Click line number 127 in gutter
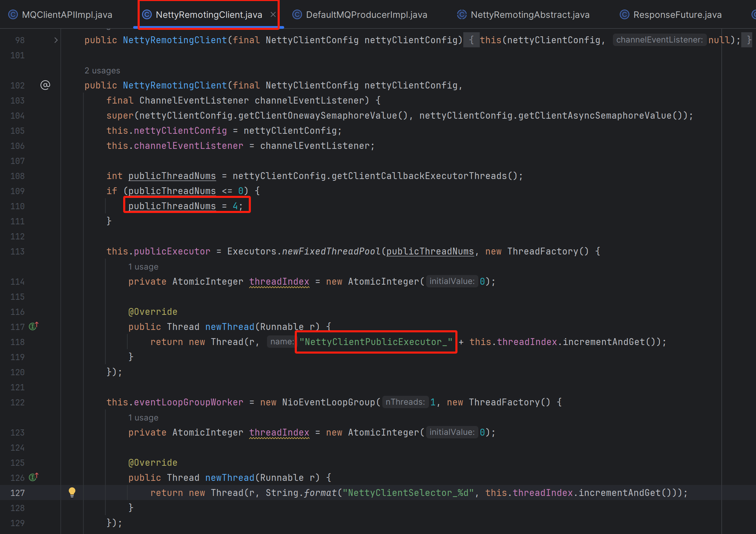The height and width of the screenshot is (534, 756). coord(18,493)
